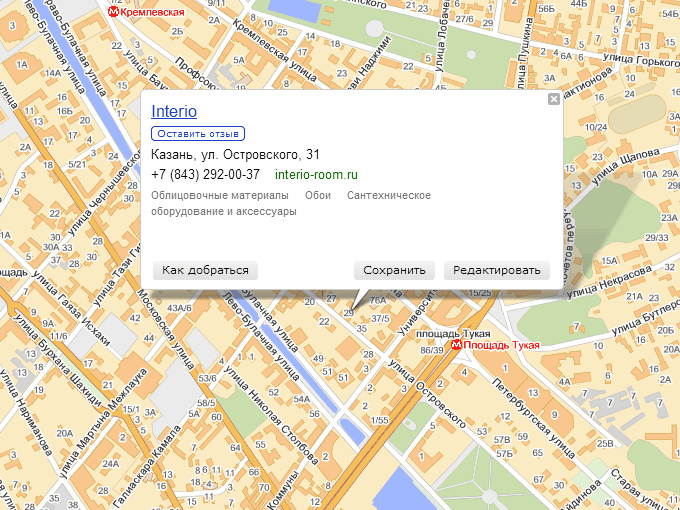This screenshot has height=510, width=680.
Task: Select the category Обои
Action: click(318, 195)
